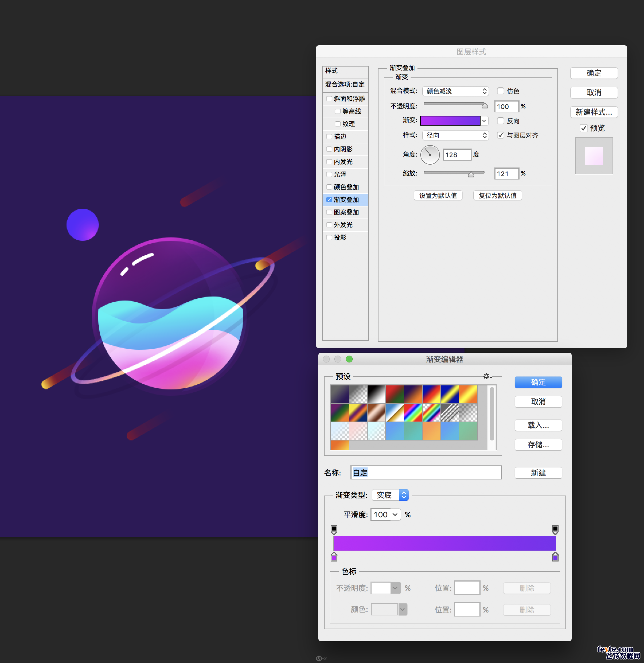Click the large gradient bar in editor

[444, 543]
